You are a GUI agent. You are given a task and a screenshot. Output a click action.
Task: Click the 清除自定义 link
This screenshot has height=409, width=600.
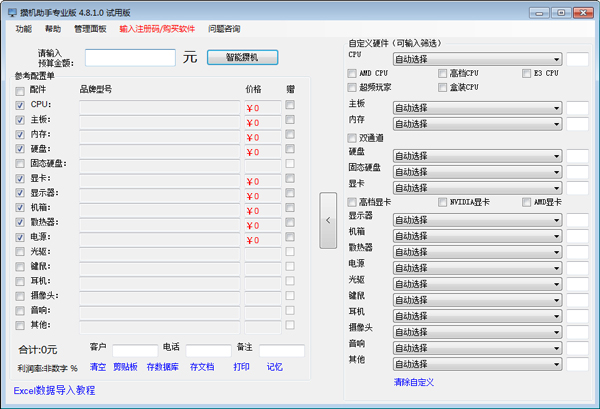414,382
